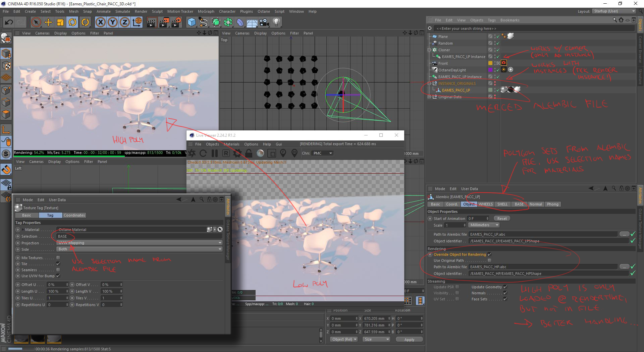Click the Selection BASE input field
The width and height of the screenshot is (644, 352).
tap(140, 236)
